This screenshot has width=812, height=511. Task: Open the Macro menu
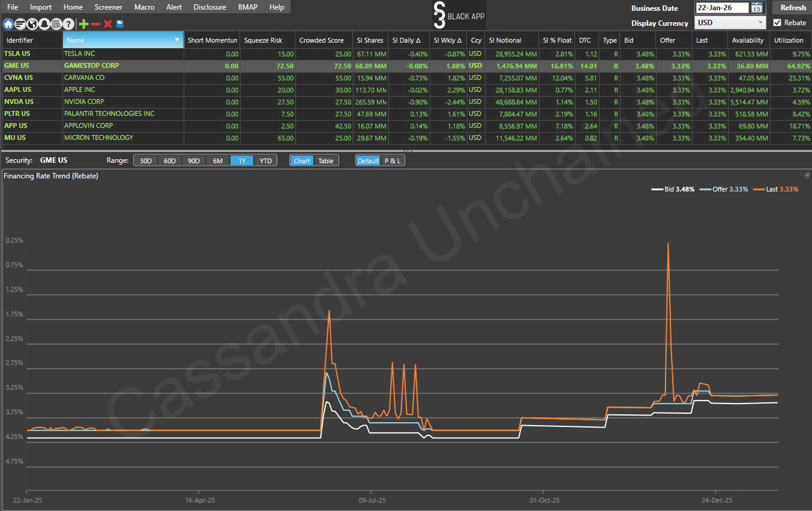(145, 7)
